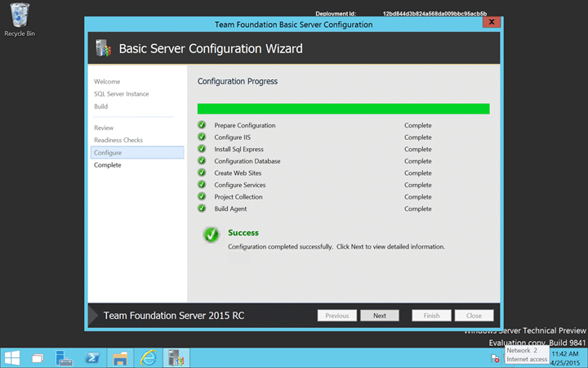Open the Windows Start button
The width and height of the screenshot is (588, 368).
pos(12,358)
